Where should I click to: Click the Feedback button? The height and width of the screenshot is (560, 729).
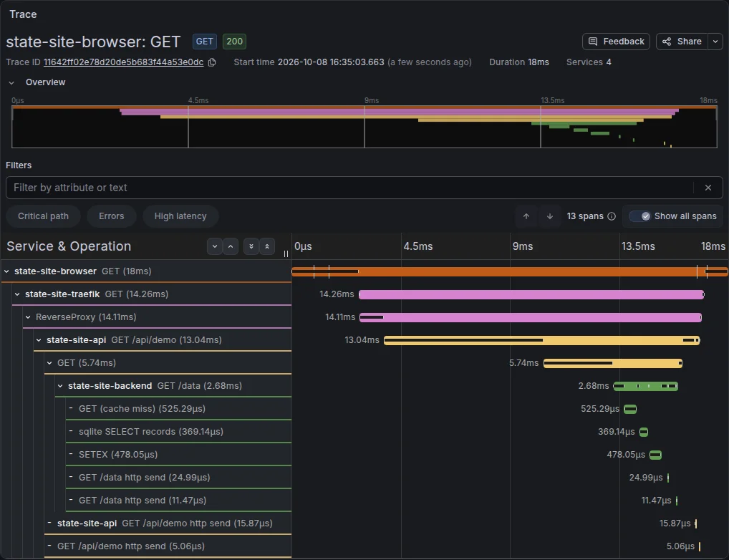616,42
